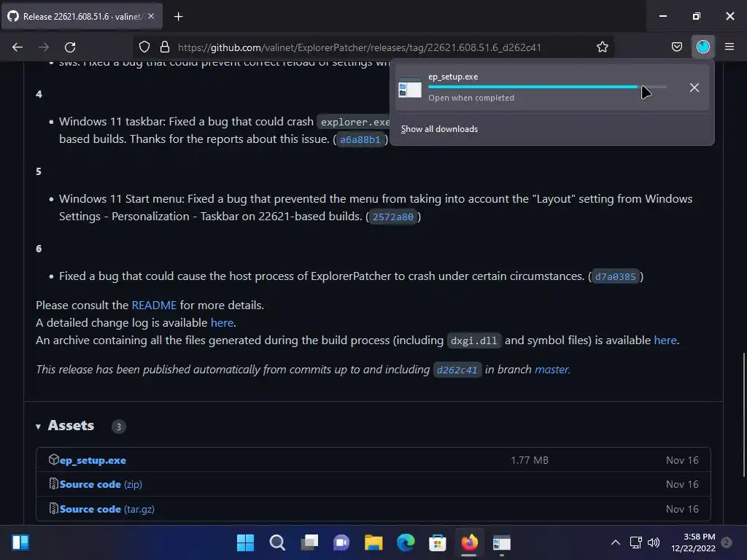Viewport: 747px width, 560px height.
Task: Launch Microsoft Edge from the taskbar
Action: point(406,542)
